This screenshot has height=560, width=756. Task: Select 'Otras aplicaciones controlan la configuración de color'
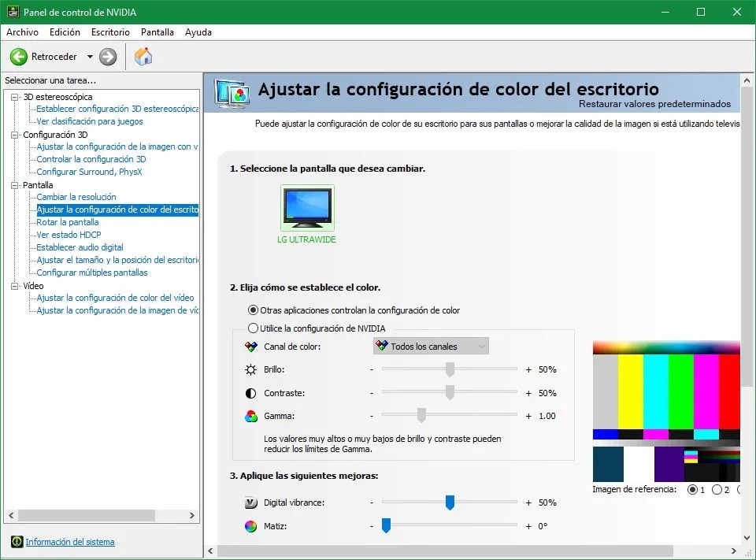[253, 310]
